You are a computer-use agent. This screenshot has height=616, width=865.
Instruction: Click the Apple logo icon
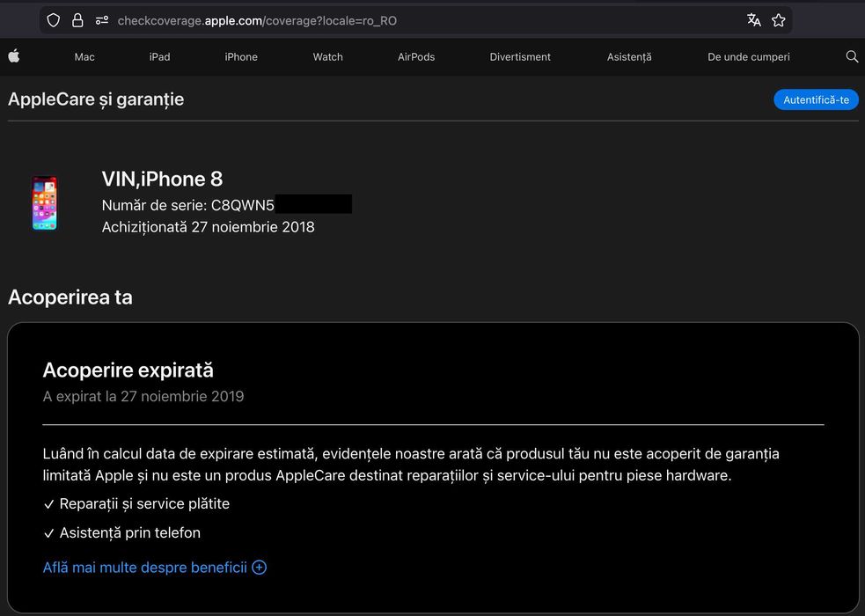coord(14,56)
